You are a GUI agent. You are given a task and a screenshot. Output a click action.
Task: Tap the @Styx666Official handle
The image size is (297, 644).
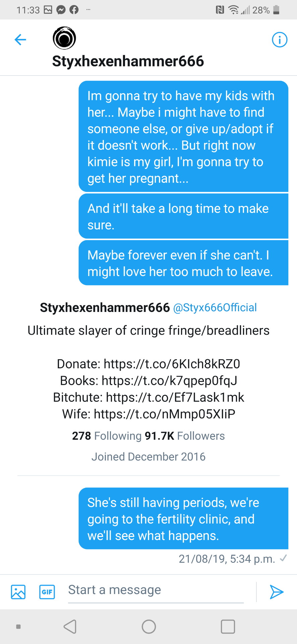(x=215, y=308)
